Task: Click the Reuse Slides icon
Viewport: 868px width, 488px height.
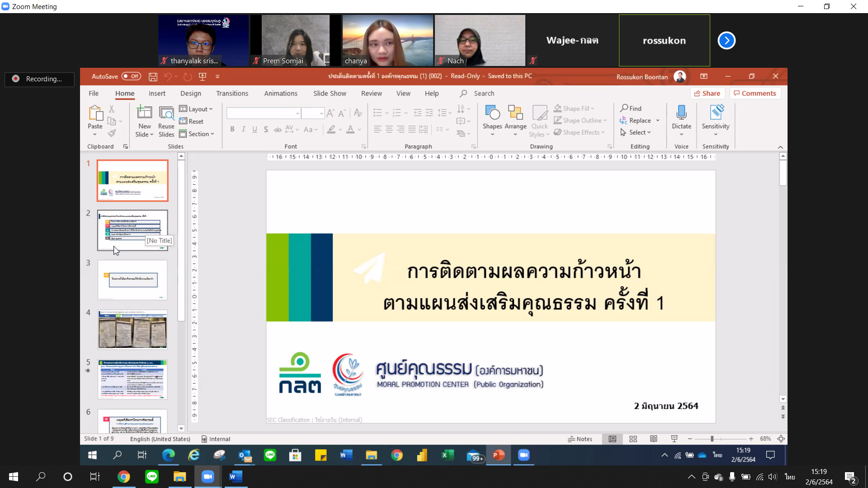Action: pos(166,113)
